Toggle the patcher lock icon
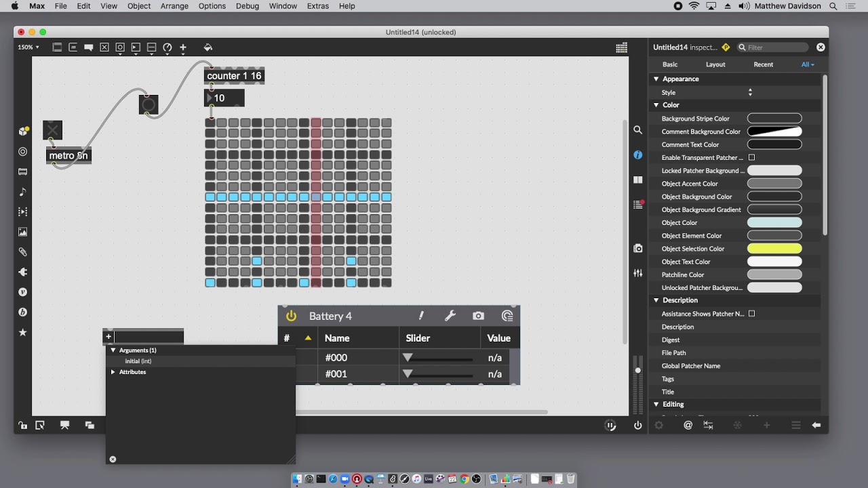The height and width of the screenshot is (488, 868). tap(23, 425)
